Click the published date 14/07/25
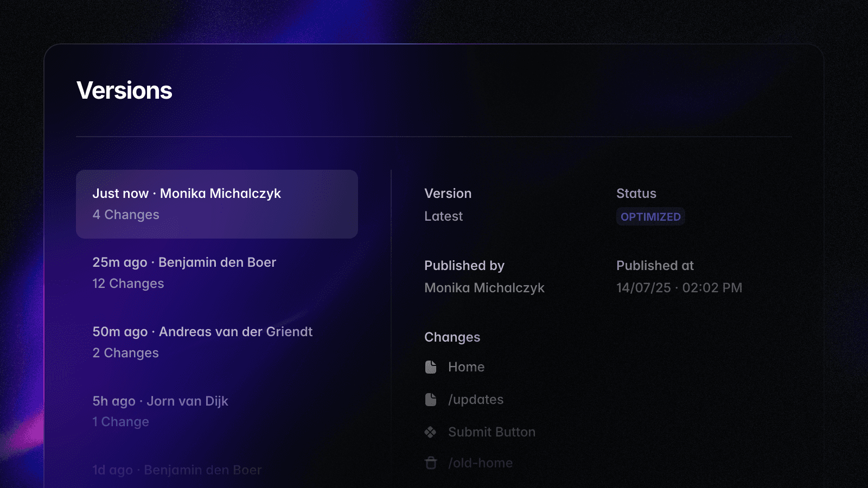This screenshot has width=868, height=488. tap(679, 288)
